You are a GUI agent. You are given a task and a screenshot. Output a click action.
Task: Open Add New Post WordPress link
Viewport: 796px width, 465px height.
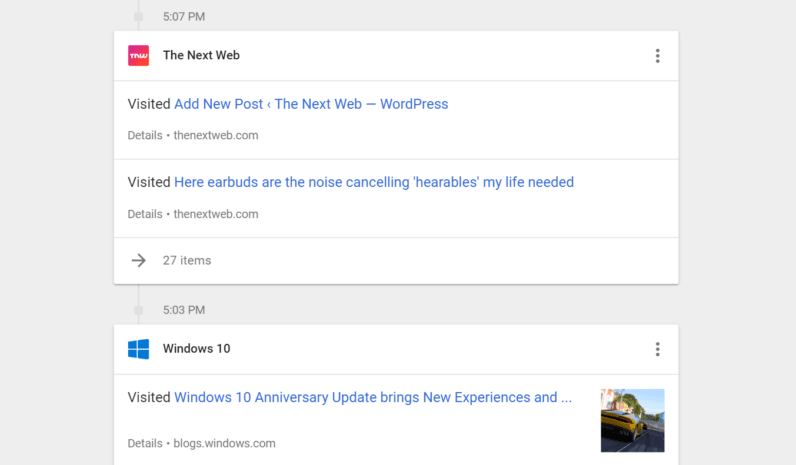pos(311,104)
